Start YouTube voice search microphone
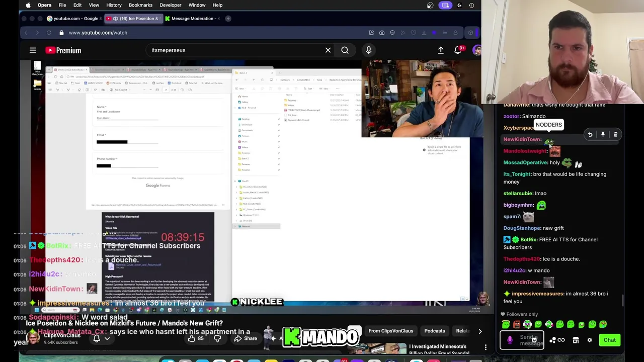 [x=368, y=50]
